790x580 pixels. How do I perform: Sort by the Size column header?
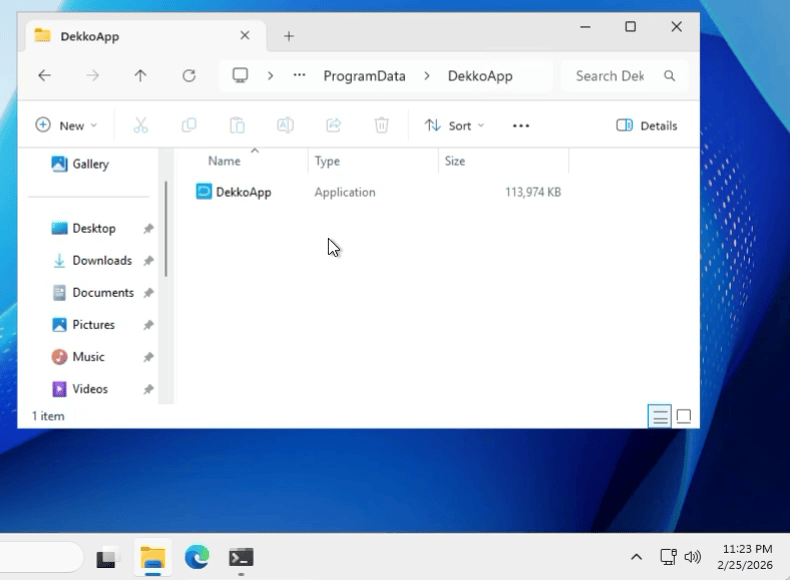point(454,161)
